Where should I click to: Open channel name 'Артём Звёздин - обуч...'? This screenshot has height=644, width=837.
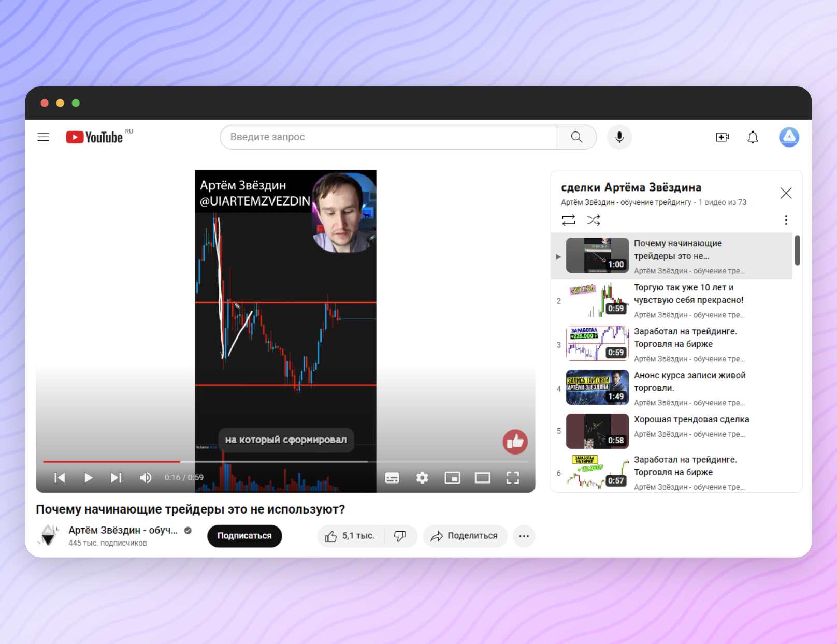coord(123,530)
